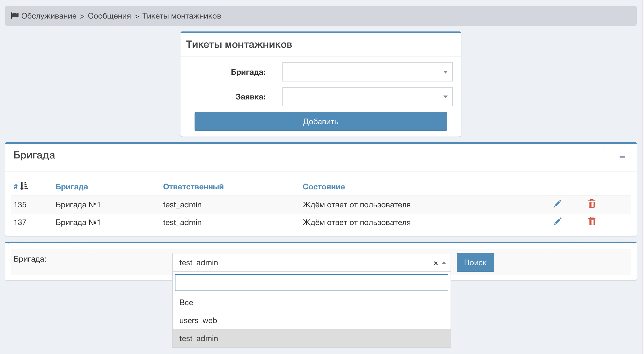This screenshot has height=354, width=644.
Task: Edit ticket 137 with pencil icon
Action: coord(557,222)
